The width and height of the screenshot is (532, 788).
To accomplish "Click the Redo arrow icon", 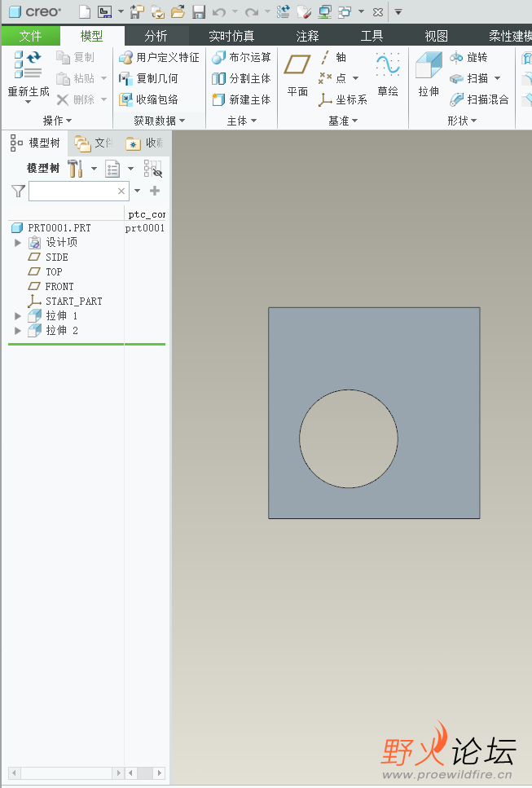I will (x=252, y=11).
